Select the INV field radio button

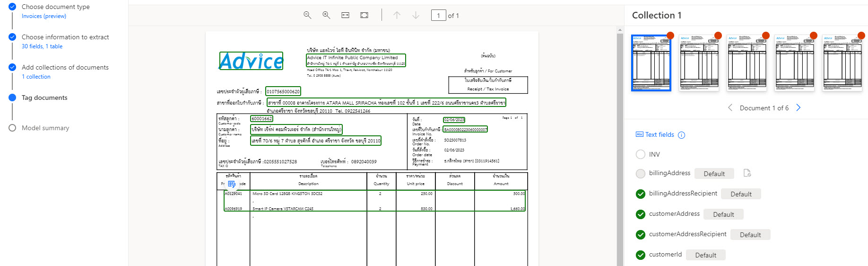[641, 154]
